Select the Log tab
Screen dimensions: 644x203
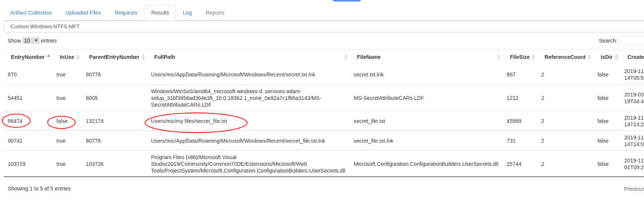click(x=187, y=13)
